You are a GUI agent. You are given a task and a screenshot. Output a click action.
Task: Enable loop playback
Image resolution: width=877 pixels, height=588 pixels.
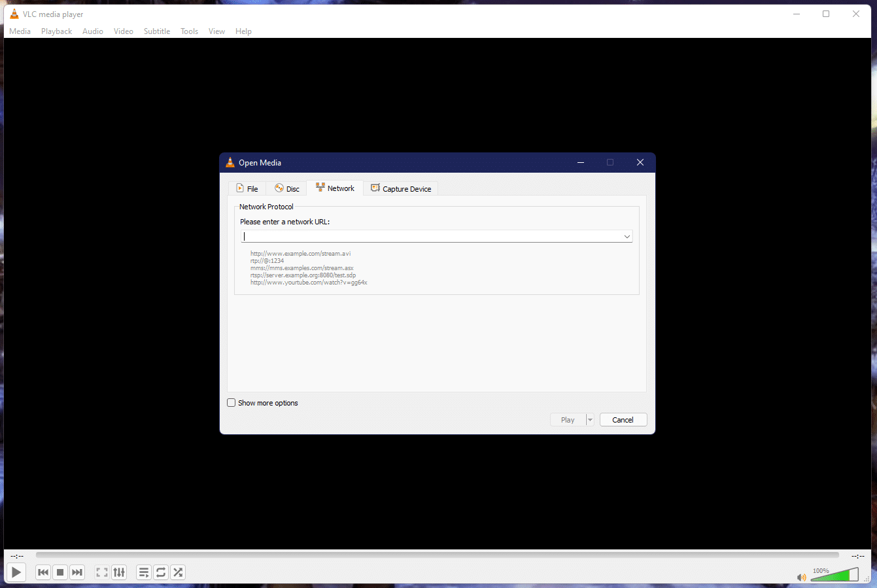click(x=160, y=572)
